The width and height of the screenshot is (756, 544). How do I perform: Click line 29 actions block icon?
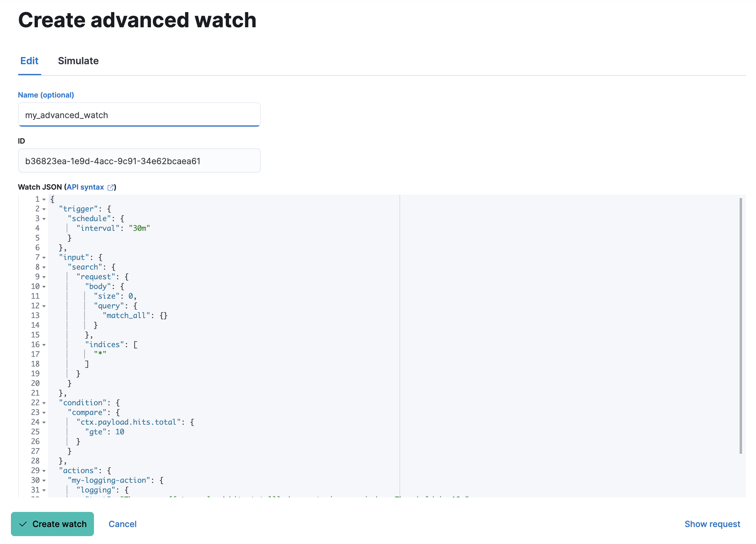click(x=45, y=470)
